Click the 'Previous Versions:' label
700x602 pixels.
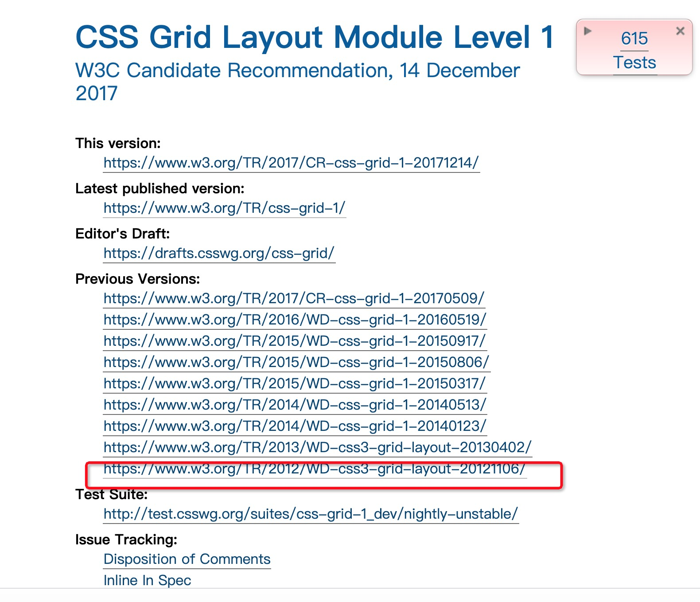pyautogui.click(x=138, y=279)
